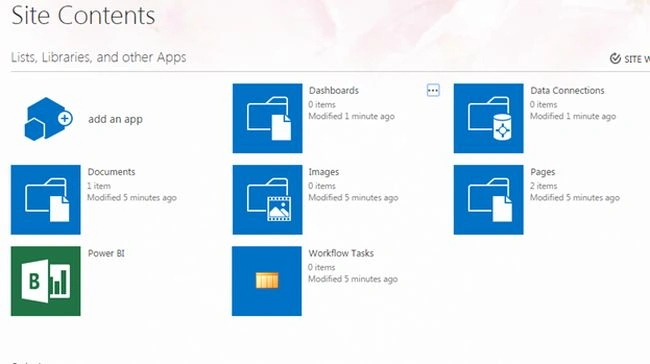650x364 pixels.
Task: Select 'Modified 1 minute ago' under Dashboards
Action: point(352,116)
